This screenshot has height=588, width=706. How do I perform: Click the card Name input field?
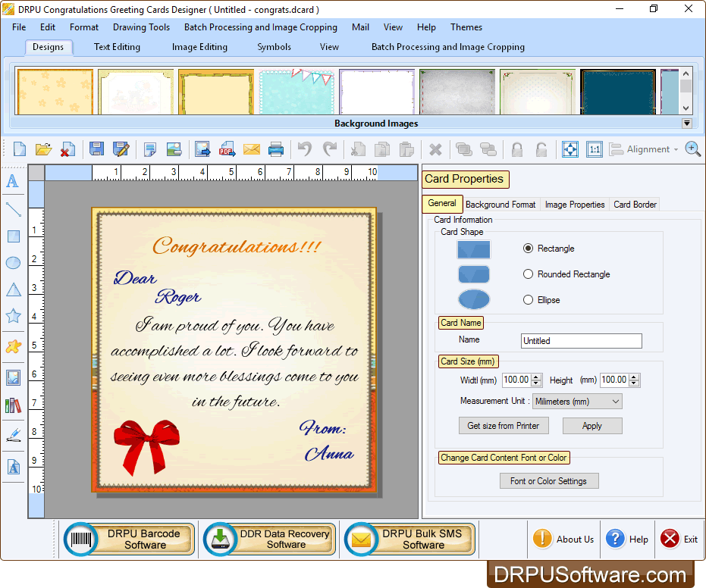click(582, 340)
